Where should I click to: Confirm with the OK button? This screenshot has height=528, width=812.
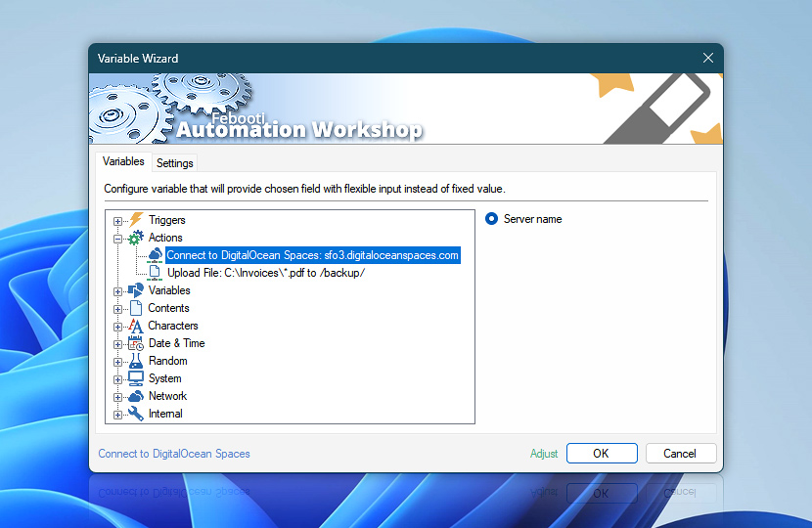(602, 454)
